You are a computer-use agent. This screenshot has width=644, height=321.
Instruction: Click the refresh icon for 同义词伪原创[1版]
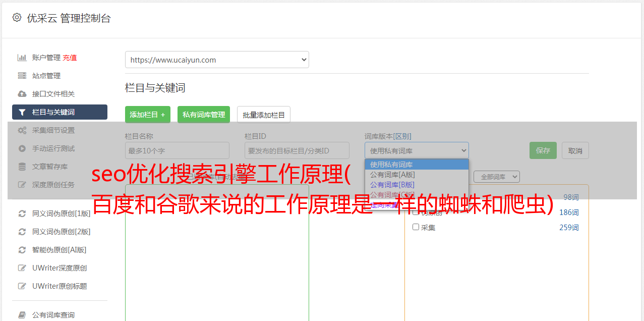tap(22, 213)
